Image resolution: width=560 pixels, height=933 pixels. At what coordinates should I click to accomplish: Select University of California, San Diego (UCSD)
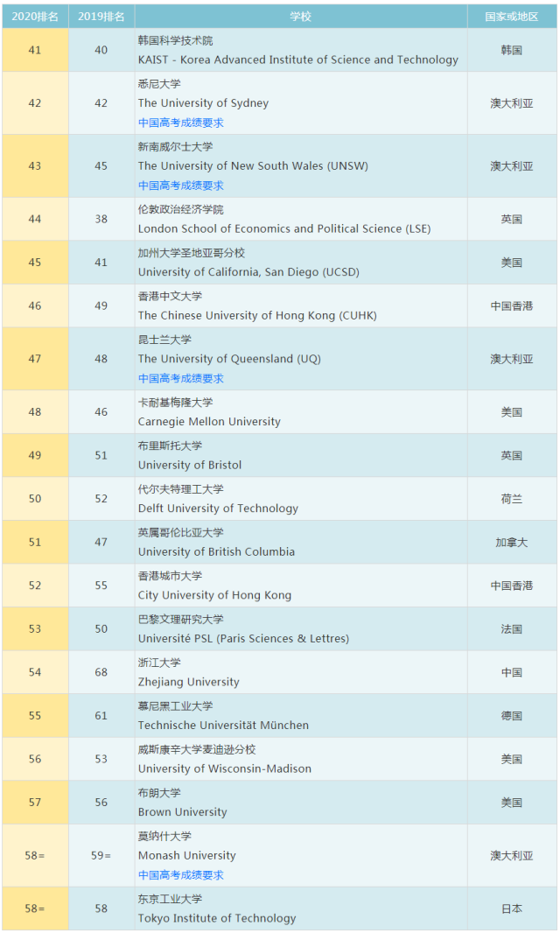pos(248,272)
